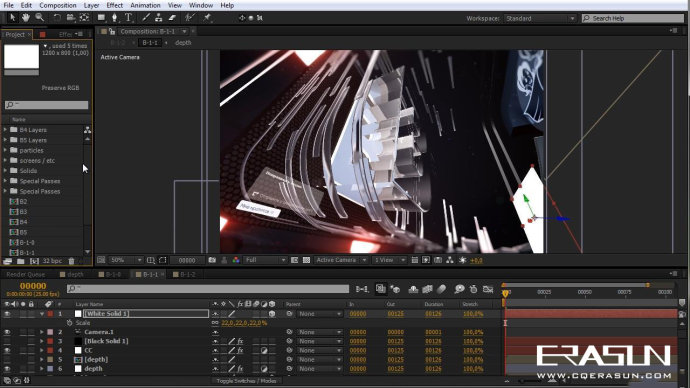Open the Animation menu
Viewport: 690px width, 388px height.
point(145,5)
